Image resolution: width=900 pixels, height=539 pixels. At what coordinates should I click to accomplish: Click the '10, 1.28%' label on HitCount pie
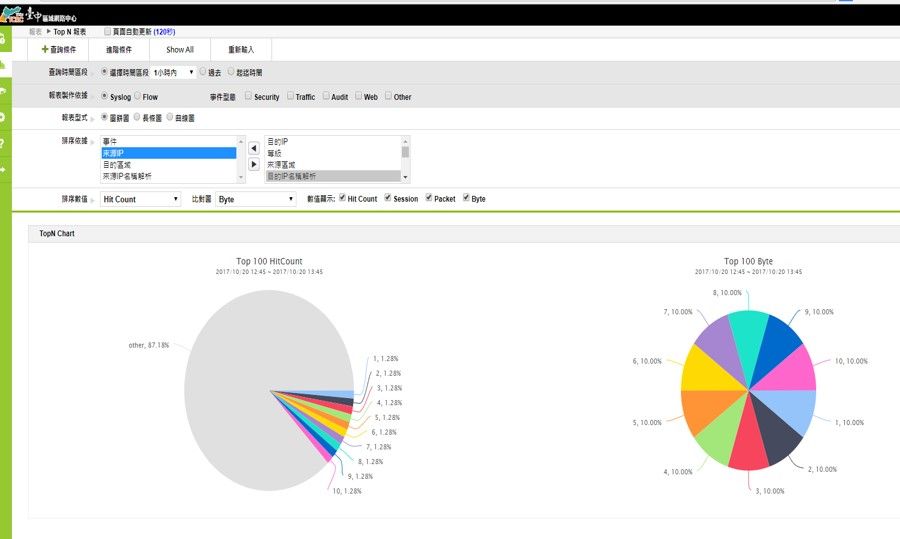[347, 491]
